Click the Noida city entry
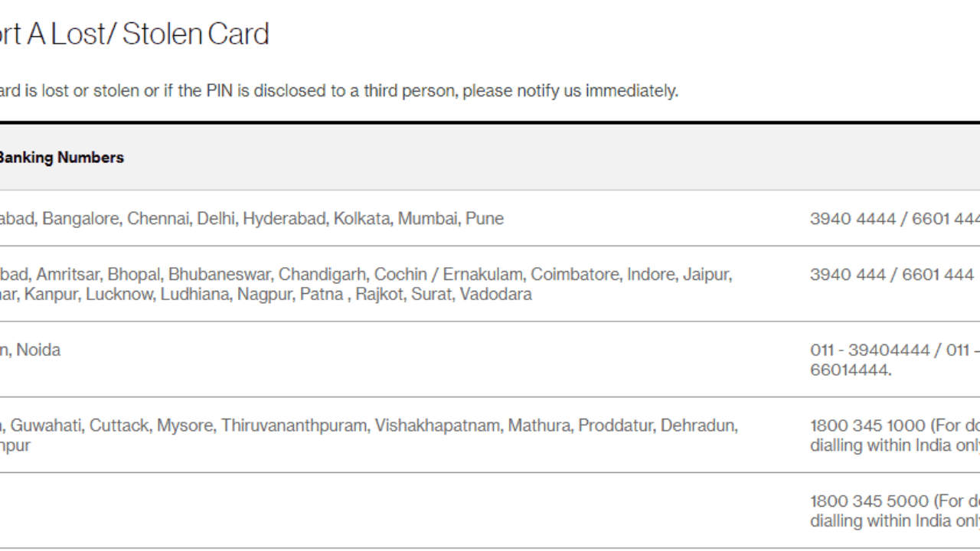980x551 pixels. point(38,350)
